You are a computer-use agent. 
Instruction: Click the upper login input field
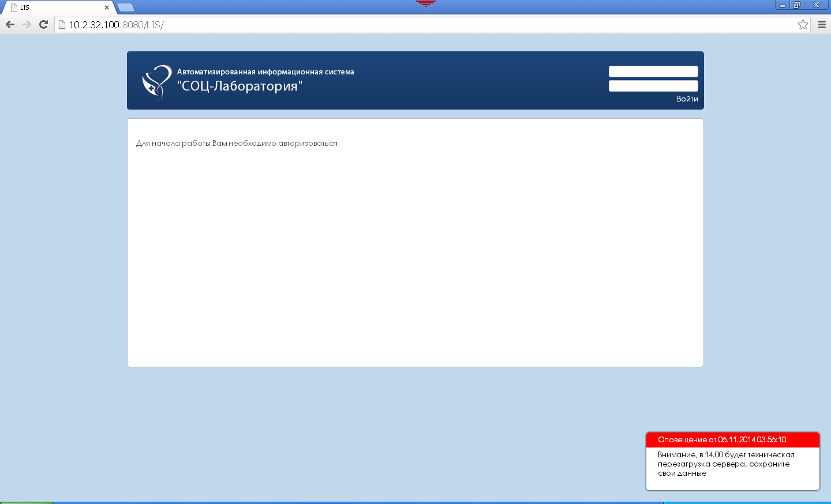tap(653, 72)
